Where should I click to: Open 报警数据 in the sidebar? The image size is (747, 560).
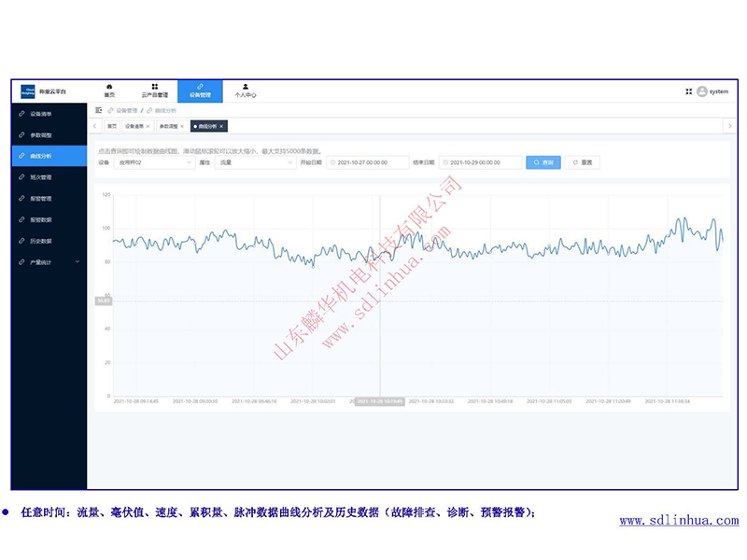point(49,220)
